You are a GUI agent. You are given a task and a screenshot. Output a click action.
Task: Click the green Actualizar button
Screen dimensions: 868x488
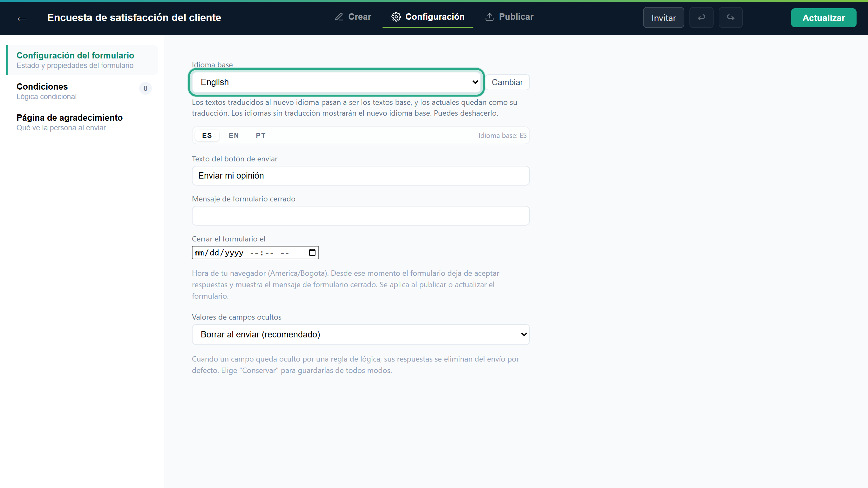823,17
